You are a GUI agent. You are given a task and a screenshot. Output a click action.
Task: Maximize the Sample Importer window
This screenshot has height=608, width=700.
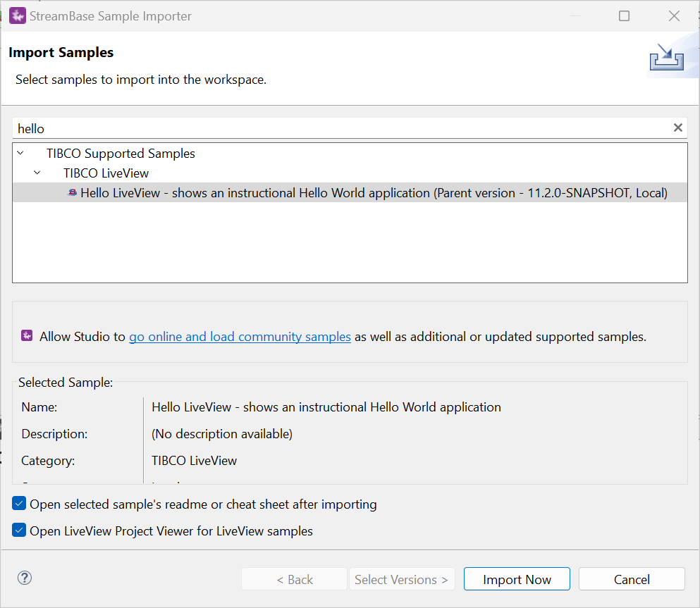pyautogui.click(x=624, y=15)
